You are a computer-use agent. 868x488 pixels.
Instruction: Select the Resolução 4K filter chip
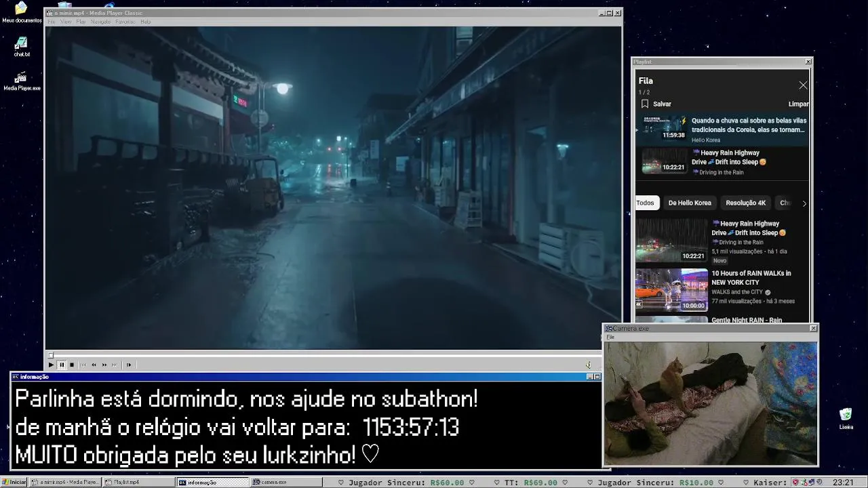[x=745, y=203]
